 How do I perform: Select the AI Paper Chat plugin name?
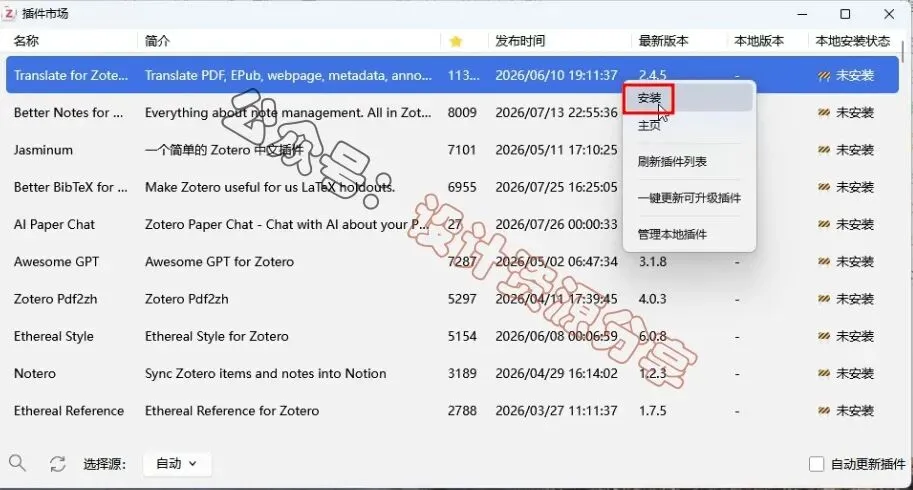[54, 224]
